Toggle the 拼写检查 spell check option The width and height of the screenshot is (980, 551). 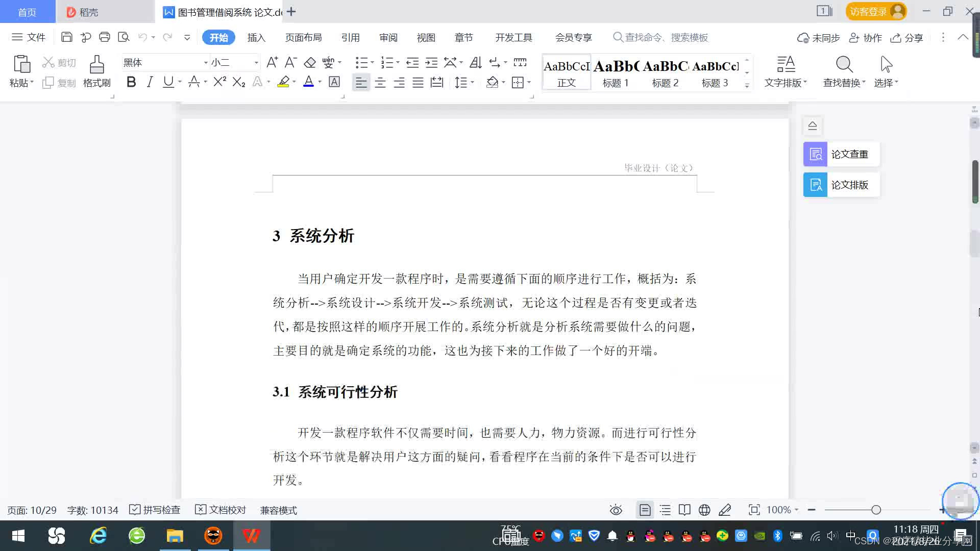tap(155, 510)
